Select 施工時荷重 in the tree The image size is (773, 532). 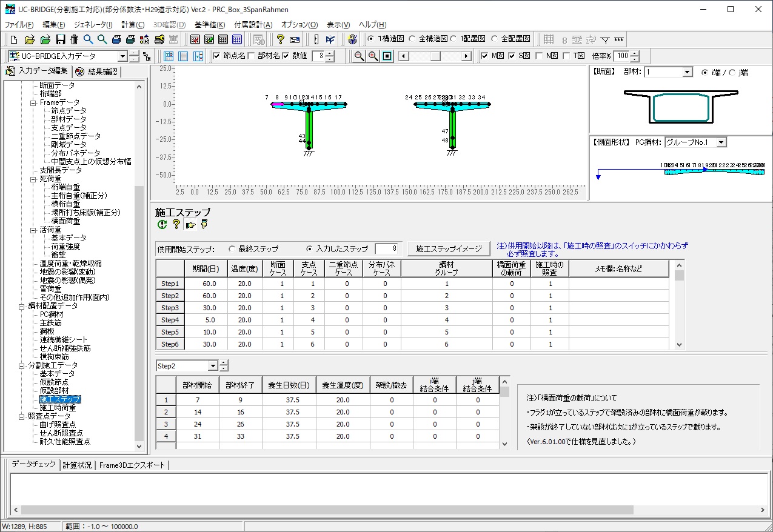point(58,408)
